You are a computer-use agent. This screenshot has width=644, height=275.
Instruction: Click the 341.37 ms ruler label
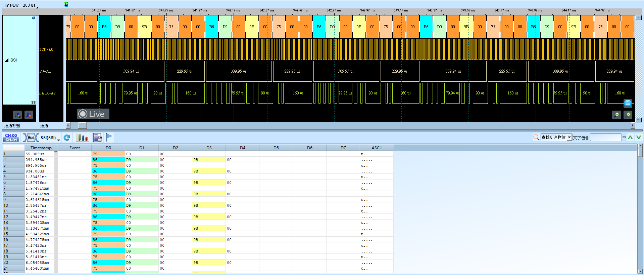tap(99, 10)
